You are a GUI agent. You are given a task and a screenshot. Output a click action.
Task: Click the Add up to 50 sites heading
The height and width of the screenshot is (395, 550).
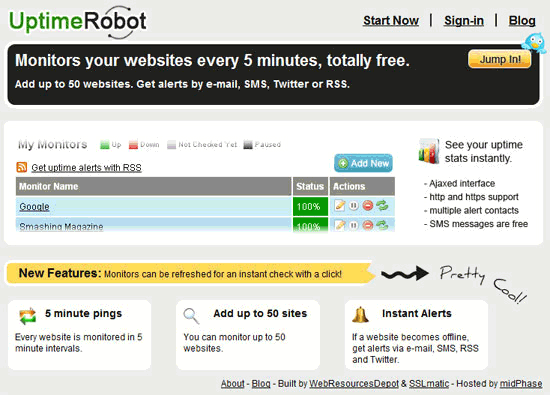tap(260, 314)
